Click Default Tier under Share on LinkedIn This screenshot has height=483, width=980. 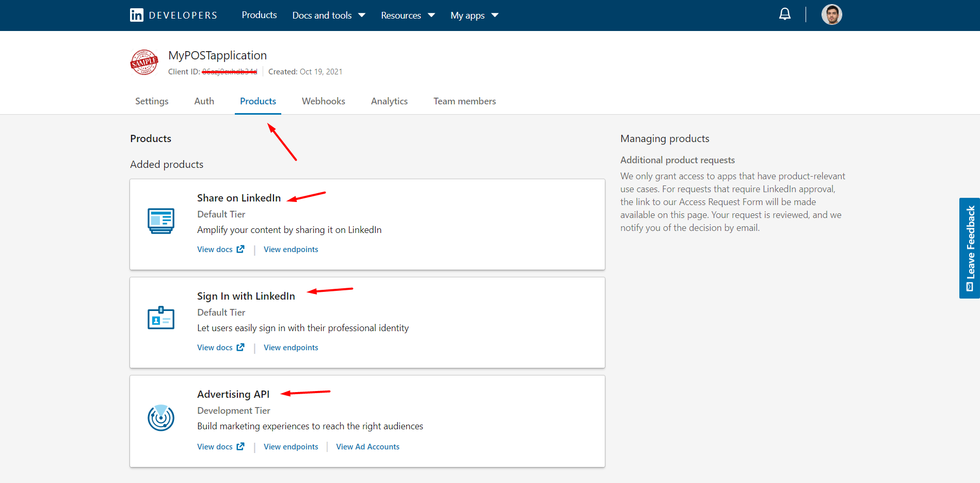point(221,214)
